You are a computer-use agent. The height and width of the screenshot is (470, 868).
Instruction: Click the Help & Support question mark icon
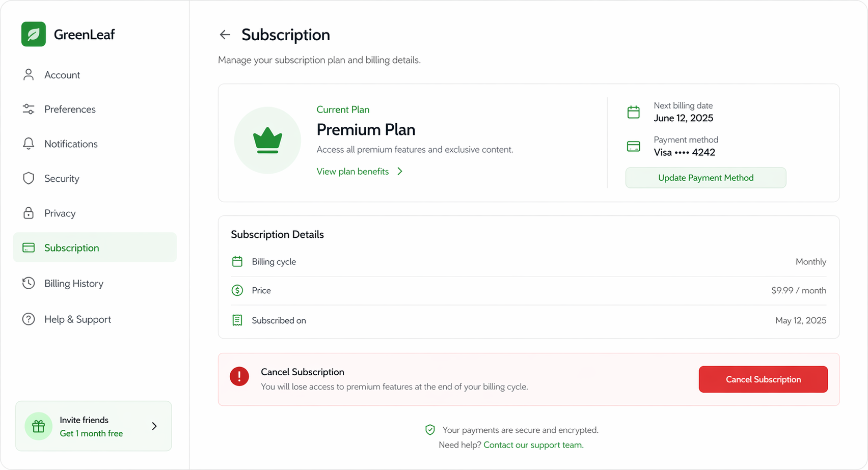29,319
